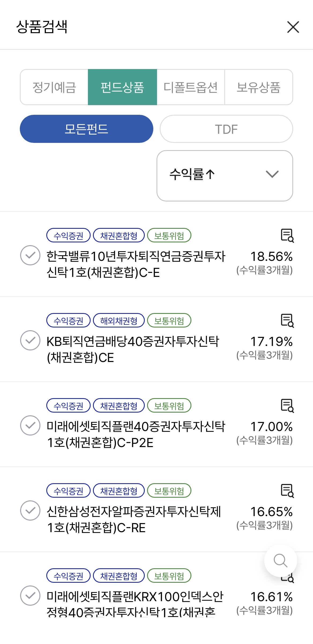Viewport: 313px width, 644px height.
Task: Check the 미래에셋퇴직플랜KRX100인덱스 fund
Action: click(x=30, y=596)
